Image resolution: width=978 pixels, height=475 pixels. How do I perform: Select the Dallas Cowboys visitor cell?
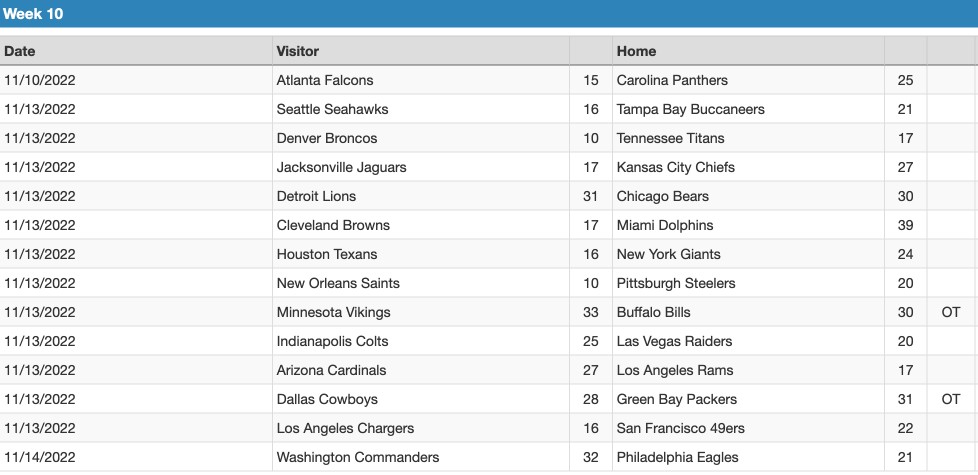coord(421,400)
